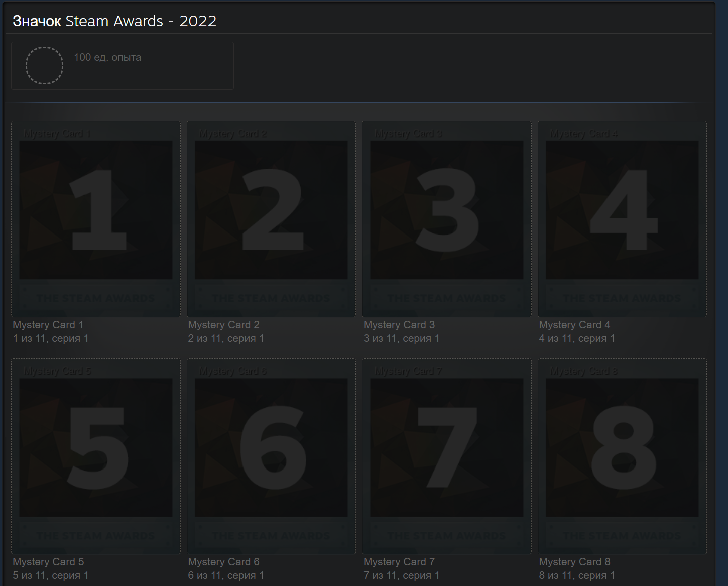Click the '6 из 11, серия 1' text
728x586 pixels.
226,575
